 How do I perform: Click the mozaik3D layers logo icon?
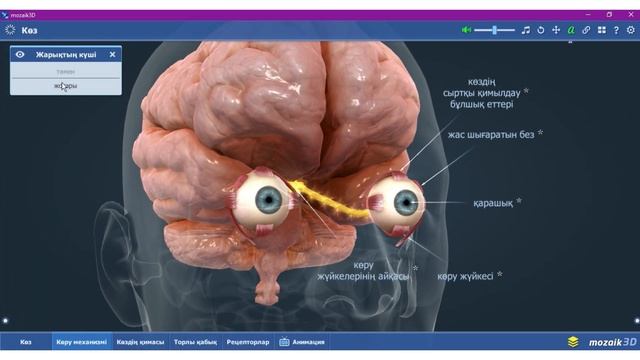click(573, 342)
